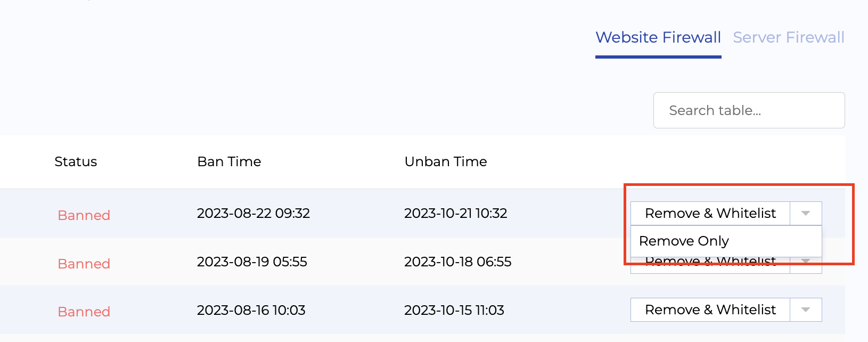Select the Unban Time column header

[x=446, y=162]
